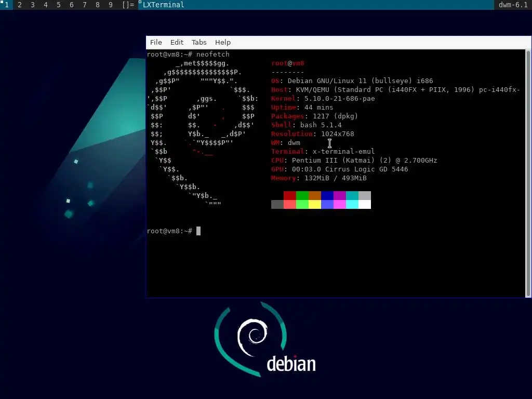This screenshot has height=399, width=532.
Task: Click the bright cyan color block
Action: point(352,204)
